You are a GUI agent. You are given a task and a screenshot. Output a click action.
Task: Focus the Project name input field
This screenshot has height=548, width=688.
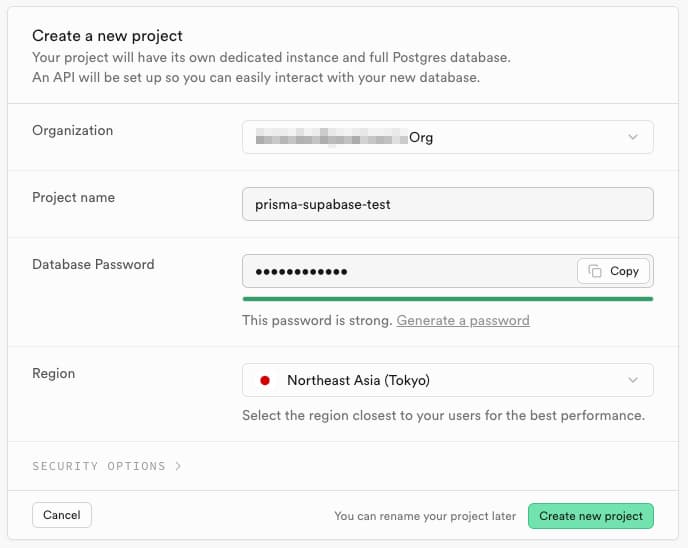point(447,204)
